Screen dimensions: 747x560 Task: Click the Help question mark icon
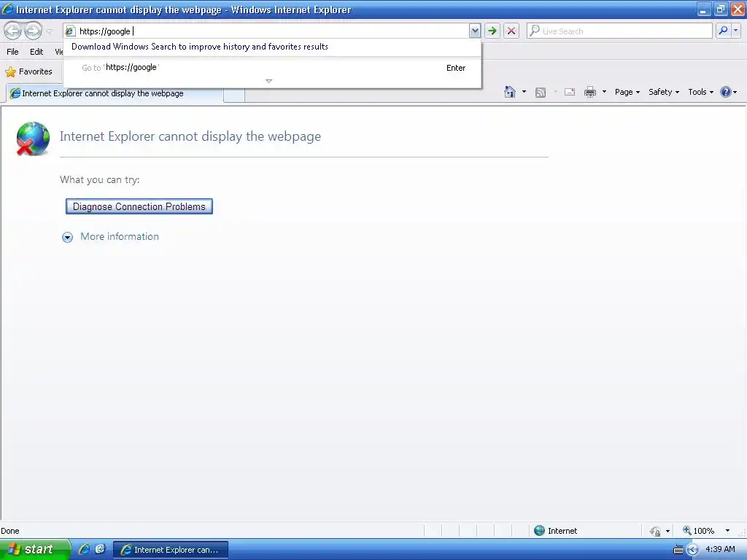pos(725,92)
